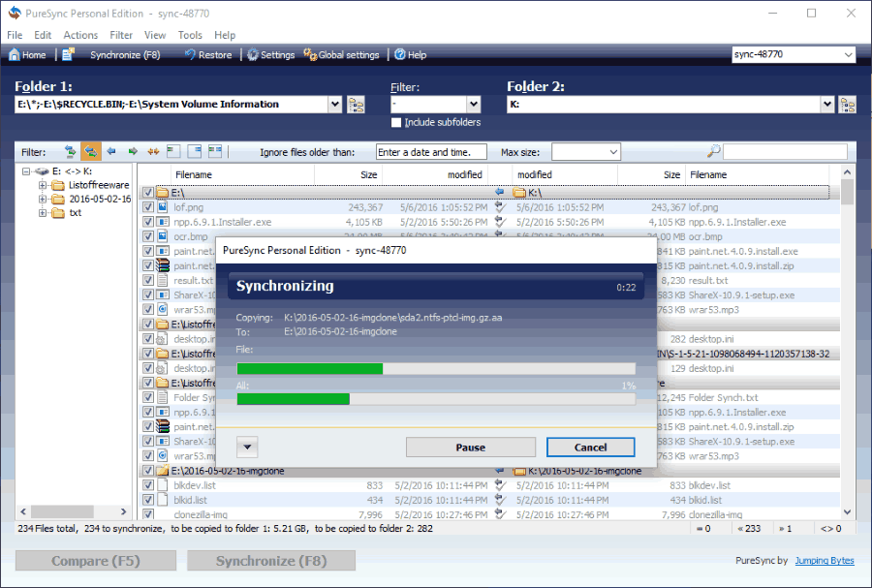872x588 pixels.
Task: Click the blue left-arrow filter icon
Action: pos(111,151)
